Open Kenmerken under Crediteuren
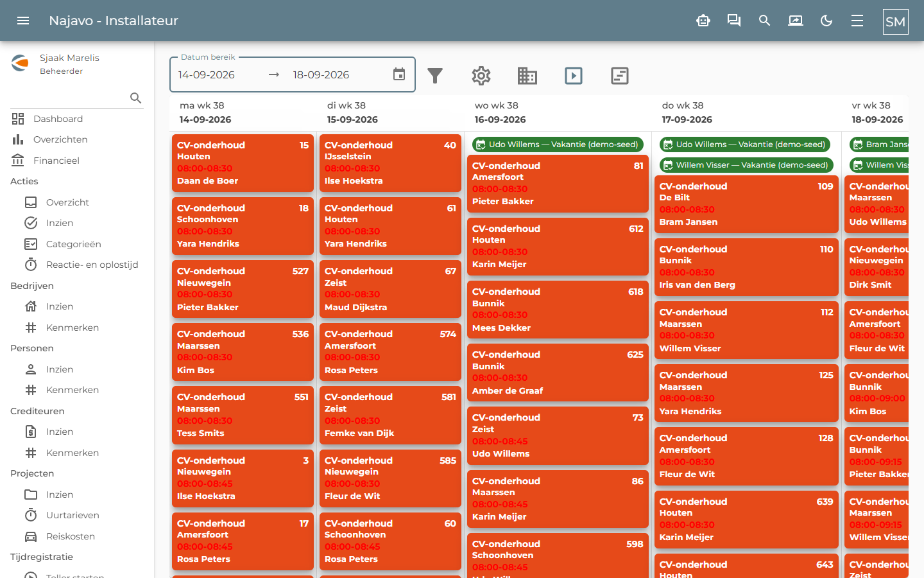 pos(83,453)
